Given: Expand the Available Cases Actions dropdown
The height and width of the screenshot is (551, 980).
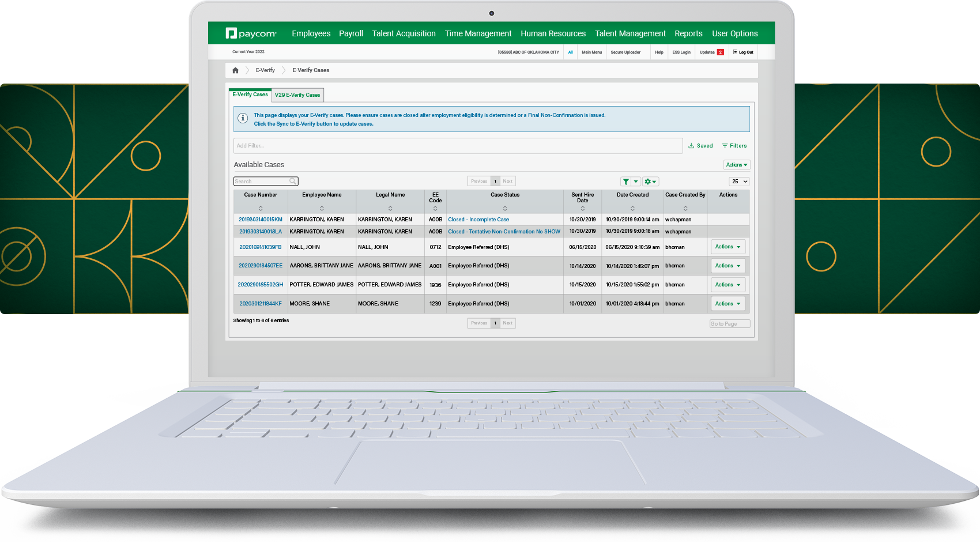Looking at the screenshot, I should 736,165.
